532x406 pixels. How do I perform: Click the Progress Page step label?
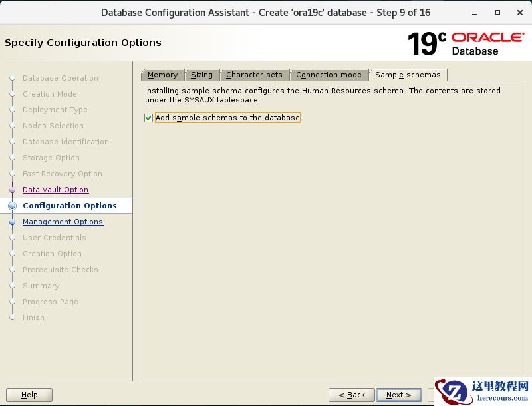(51, 302)
